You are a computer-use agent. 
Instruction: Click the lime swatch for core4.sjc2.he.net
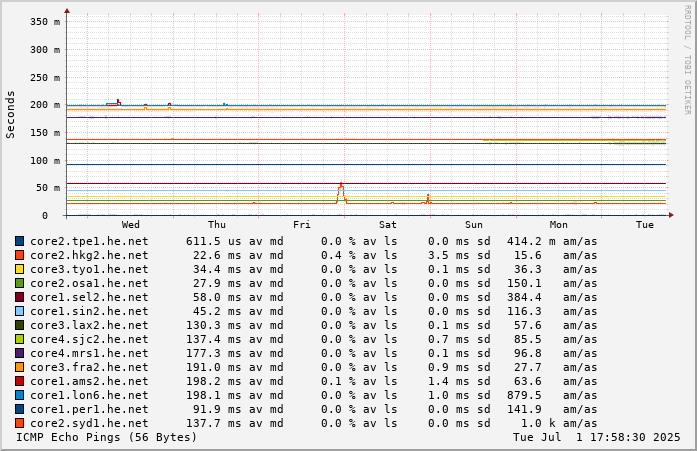click(x=20, y=339)
